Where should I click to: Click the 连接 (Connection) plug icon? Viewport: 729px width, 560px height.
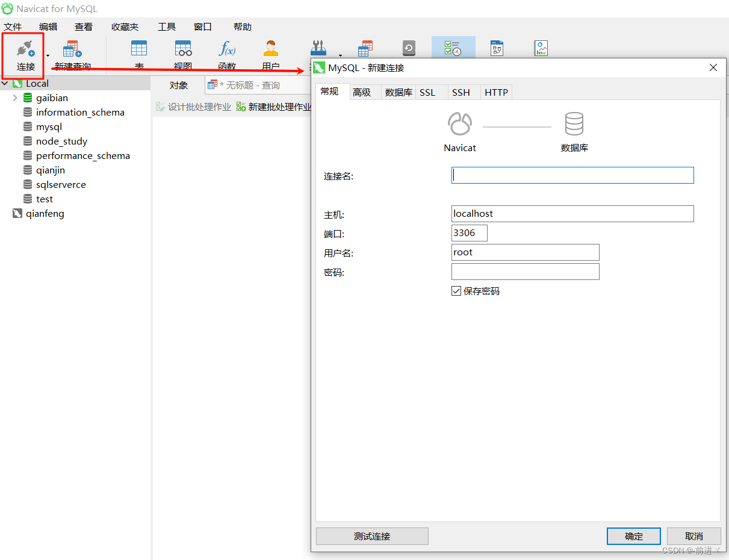pos(25,49)
